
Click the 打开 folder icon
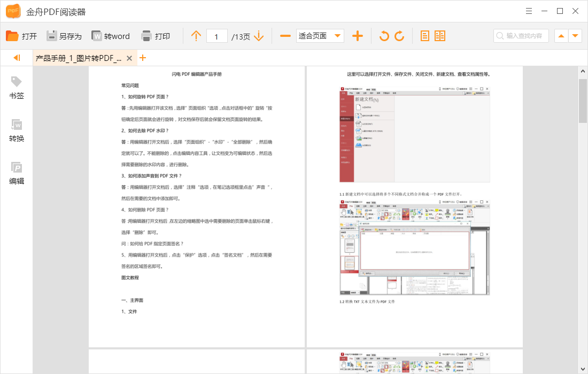tap(12, 36)
